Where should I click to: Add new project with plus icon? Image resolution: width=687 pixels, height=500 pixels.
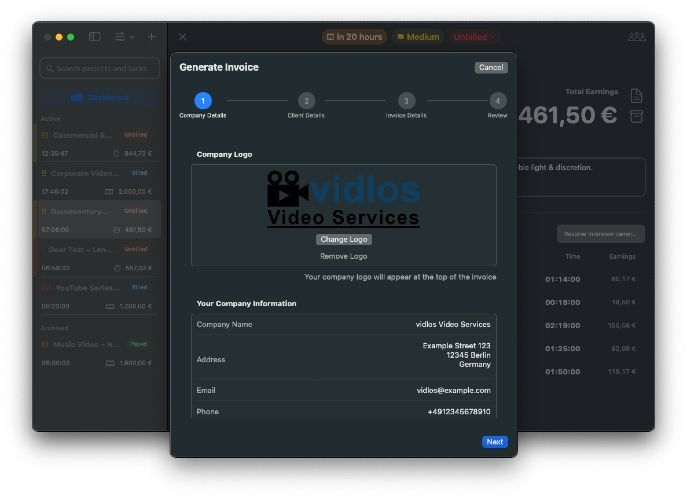[151, 37]
